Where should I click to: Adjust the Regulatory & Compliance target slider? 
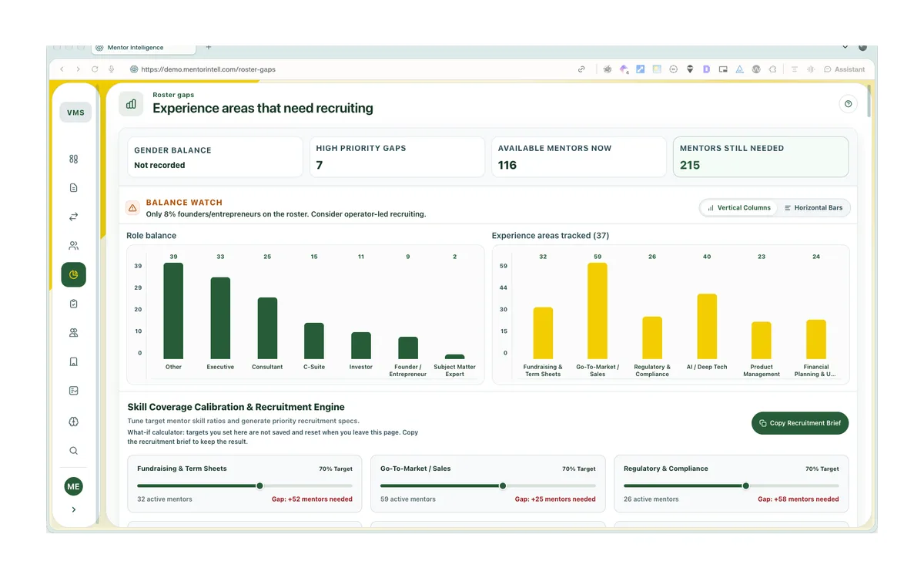(x=745, y=486)
